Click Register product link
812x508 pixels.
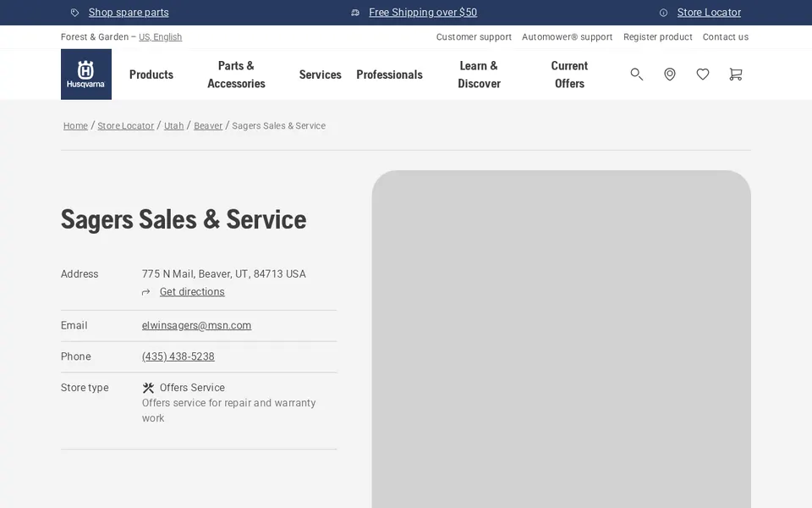(x=658, y=36)
